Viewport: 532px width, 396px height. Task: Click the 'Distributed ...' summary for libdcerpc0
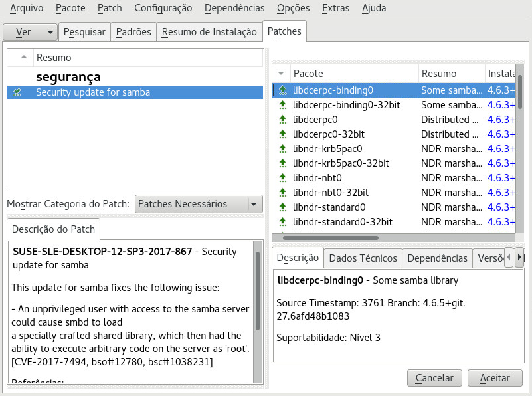[450, 120]
